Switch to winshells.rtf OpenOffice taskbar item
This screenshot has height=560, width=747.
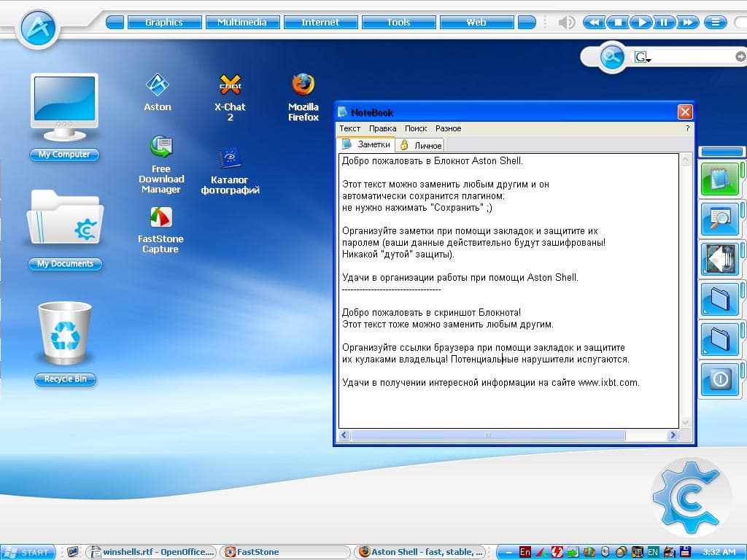[x=152, y=552]
